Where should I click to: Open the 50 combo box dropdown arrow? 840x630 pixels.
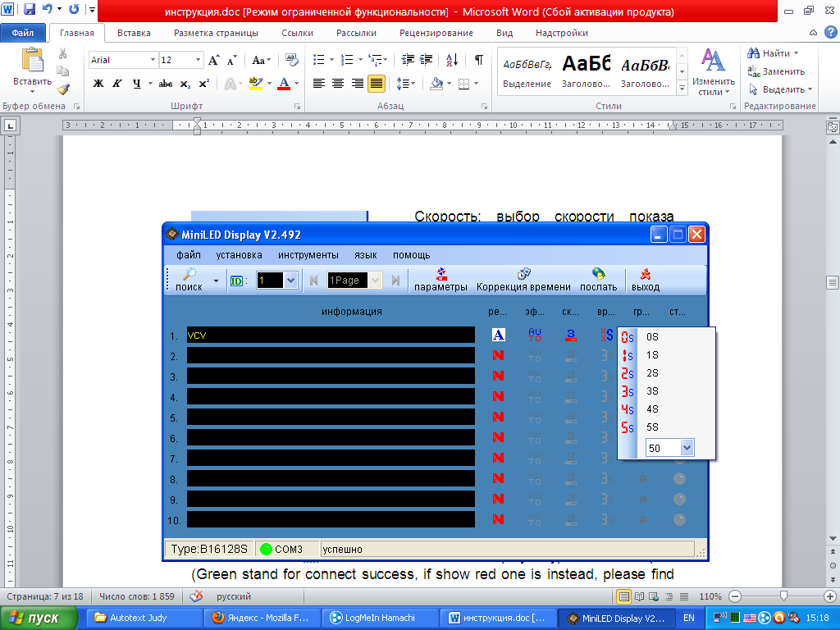point(687,448)
